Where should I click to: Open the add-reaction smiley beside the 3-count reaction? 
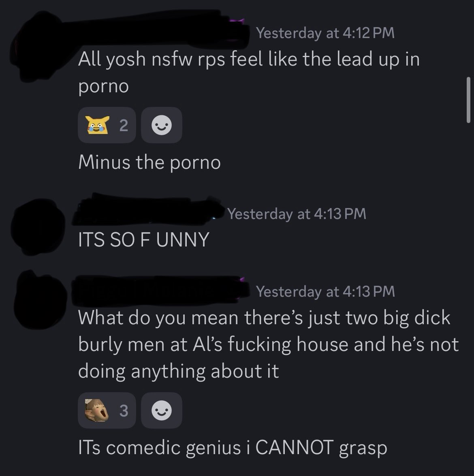tap(161, 410)
